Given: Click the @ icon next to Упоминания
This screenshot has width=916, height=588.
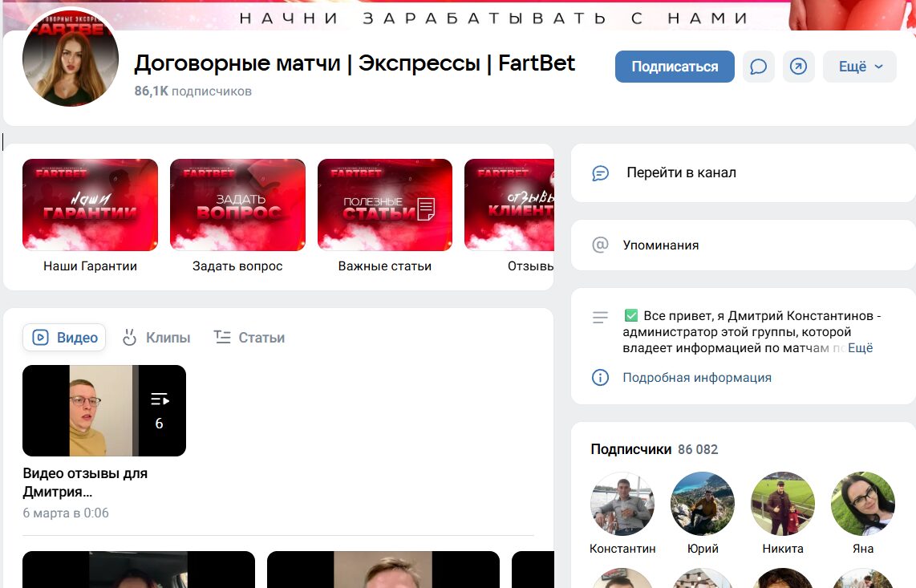Looking at the screenshot, I should [600, 245].
